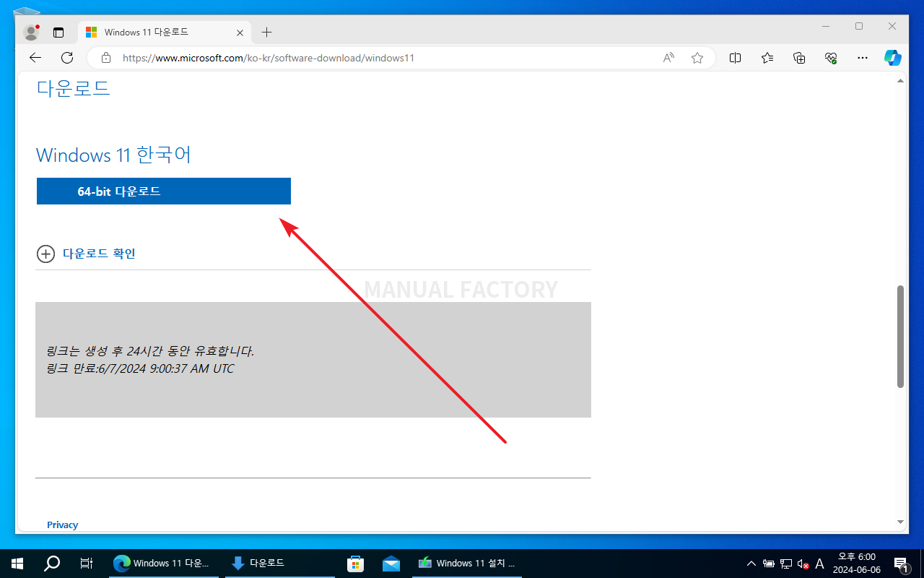The width and height of the screenshot is (924, 578).
Task: Open the tab actions menu
Action: [x=58, y=33]
